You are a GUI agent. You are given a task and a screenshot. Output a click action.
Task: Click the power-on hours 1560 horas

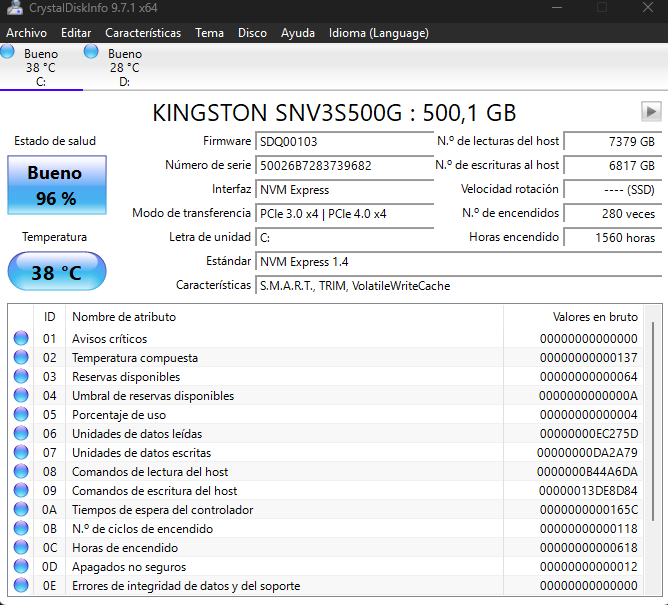tap(613, 237)
